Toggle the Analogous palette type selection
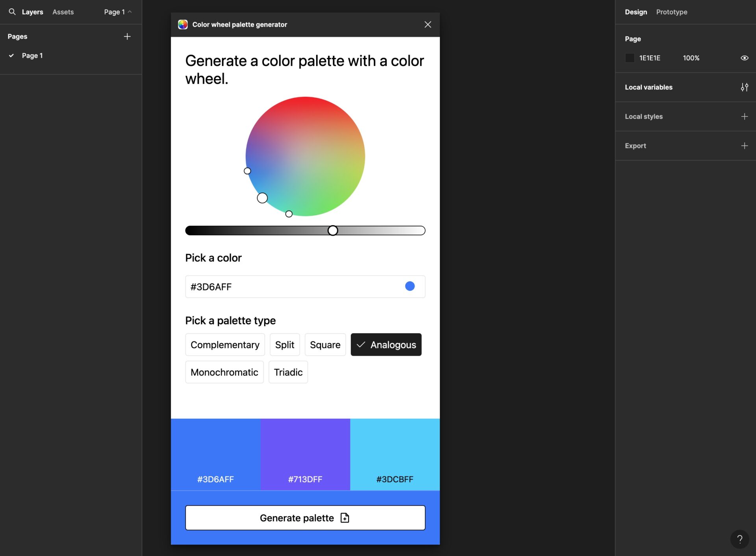Viewport: 756px width, 556px height. pyautogui.click(x=385, y=344)
